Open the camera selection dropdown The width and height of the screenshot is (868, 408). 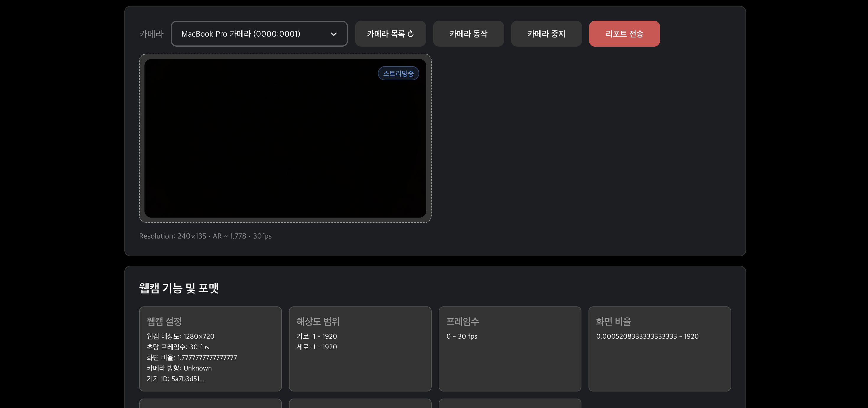(x=259, y=34)
